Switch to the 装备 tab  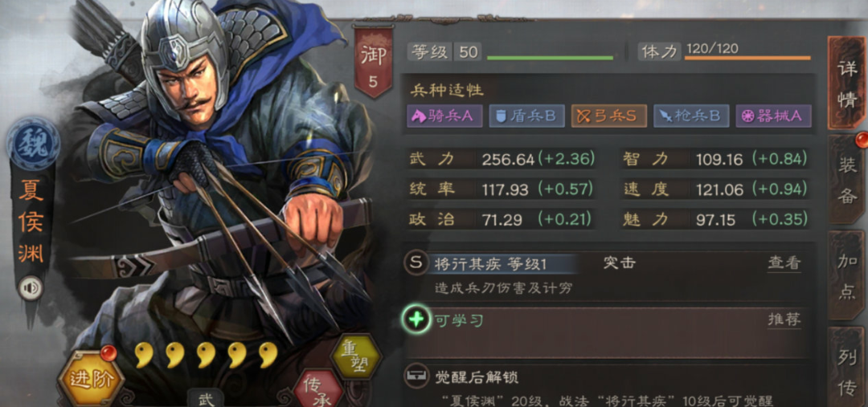[847, 180]
